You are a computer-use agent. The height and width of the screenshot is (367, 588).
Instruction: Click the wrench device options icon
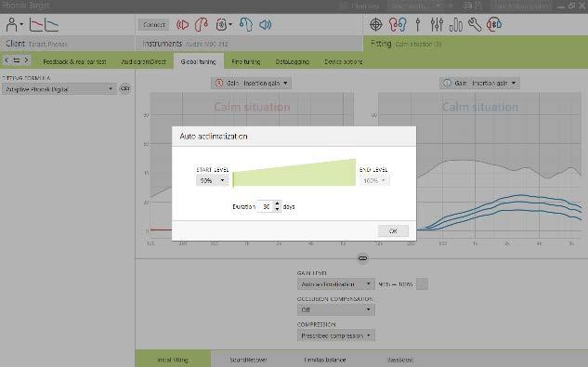475,25
